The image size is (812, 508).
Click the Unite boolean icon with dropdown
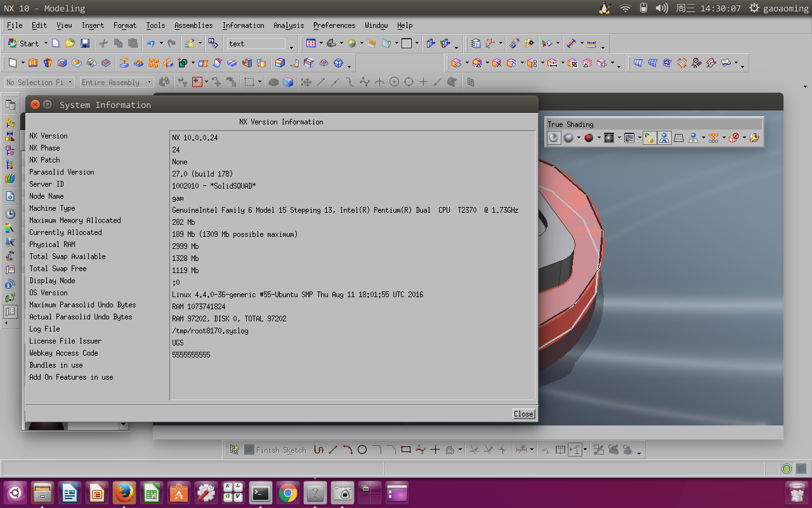pyautogui.click(x=183, y=63)
